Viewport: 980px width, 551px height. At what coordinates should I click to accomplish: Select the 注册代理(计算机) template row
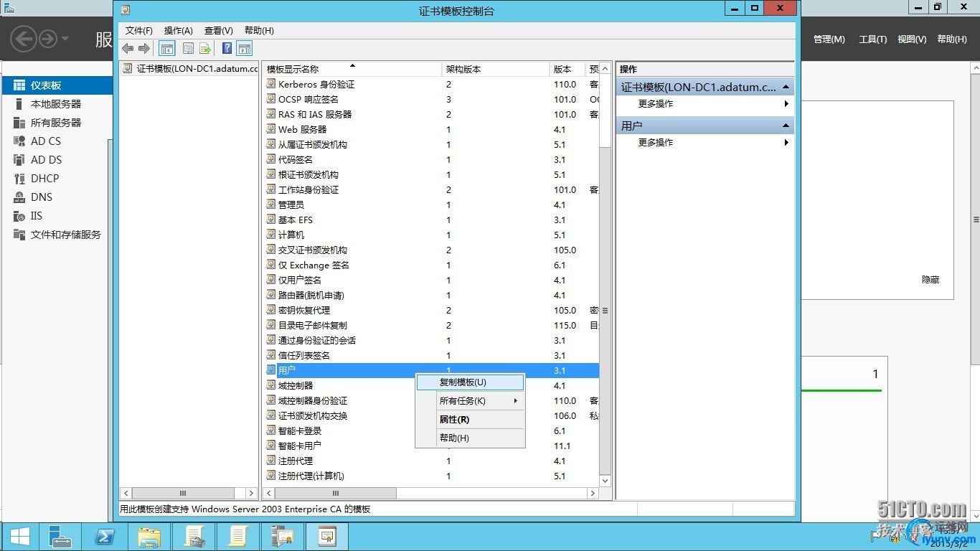430,476
